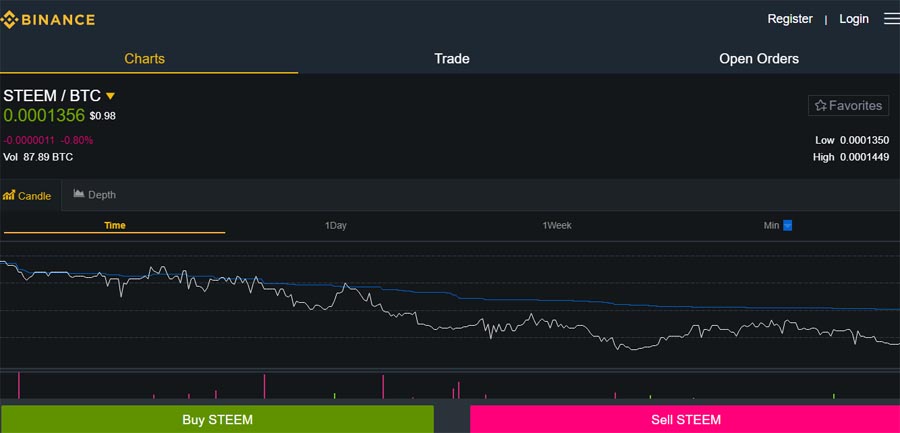Click the Candle chart icon

9,195
